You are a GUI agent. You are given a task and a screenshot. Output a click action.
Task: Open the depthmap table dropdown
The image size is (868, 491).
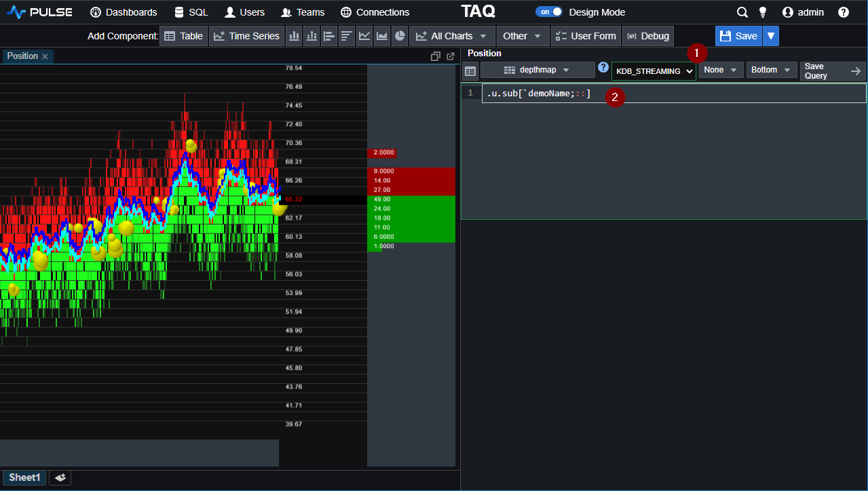coord(537,69)
